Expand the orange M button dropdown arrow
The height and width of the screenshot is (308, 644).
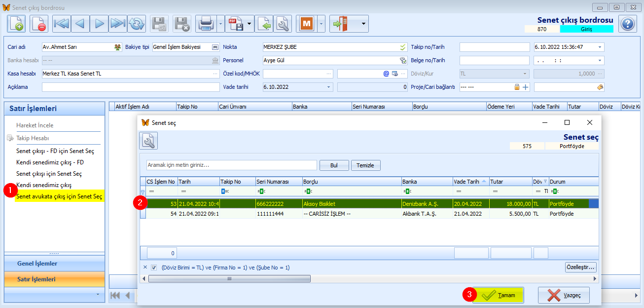click(x=321, y=23)
